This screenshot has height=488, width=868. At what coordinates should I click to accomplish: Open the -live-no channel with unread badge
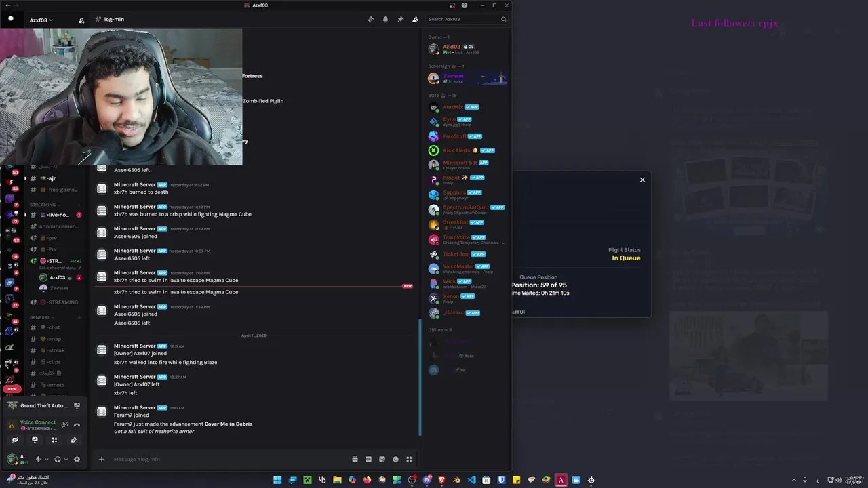click(x=56, y=215)
